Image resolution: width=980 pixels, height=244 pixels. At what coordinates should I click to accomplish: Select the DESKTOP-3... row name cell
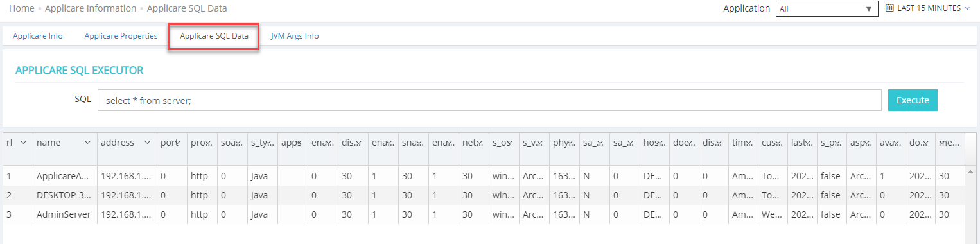(x=64, y=195)
